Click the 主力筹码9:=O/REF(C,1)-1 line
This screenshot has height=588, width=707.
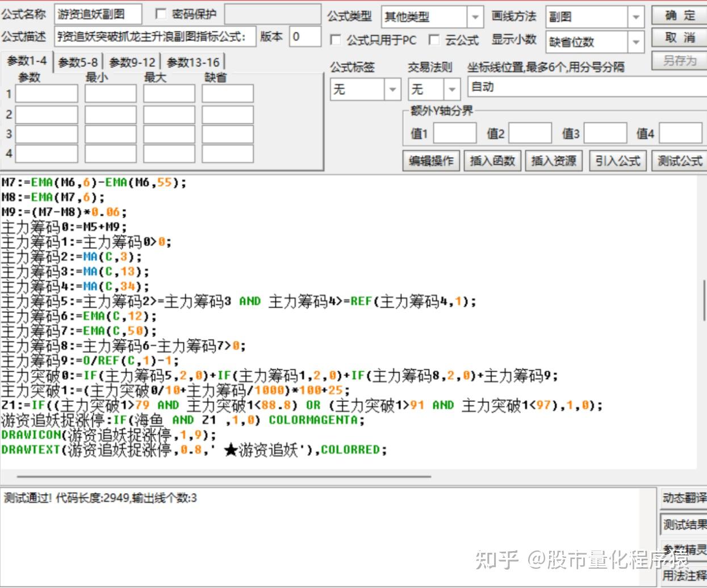[90, 360]
